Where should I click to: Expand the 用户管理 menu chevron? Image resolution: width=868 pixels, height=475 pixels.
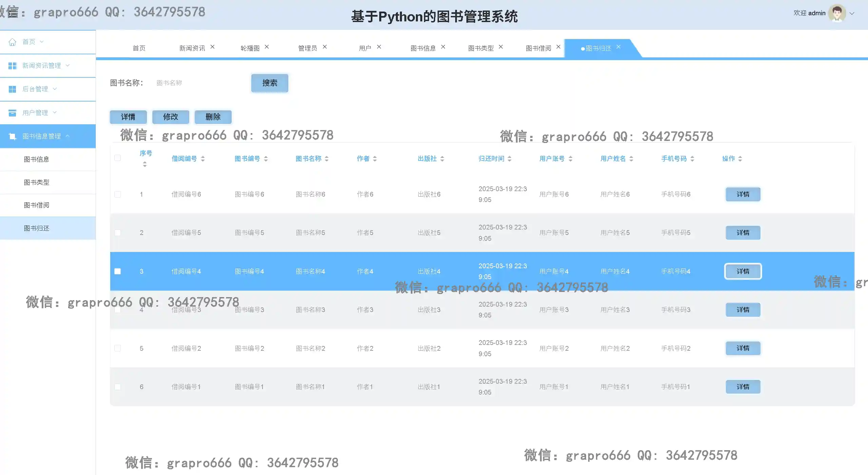tap(55, 112)
